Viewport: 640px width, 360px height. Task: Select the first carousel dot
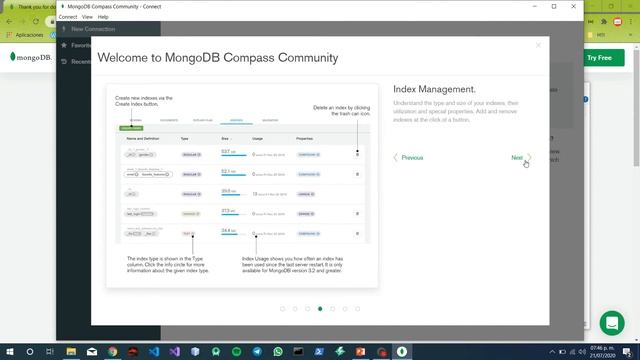coord(282,309)
